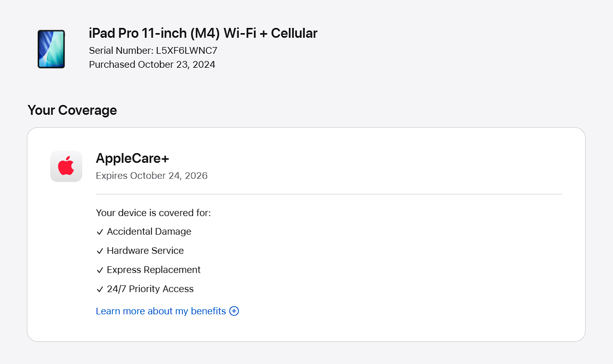
Task: Click the Your device is covered for label
Action: pyautogui.click(x=153, y=213)
